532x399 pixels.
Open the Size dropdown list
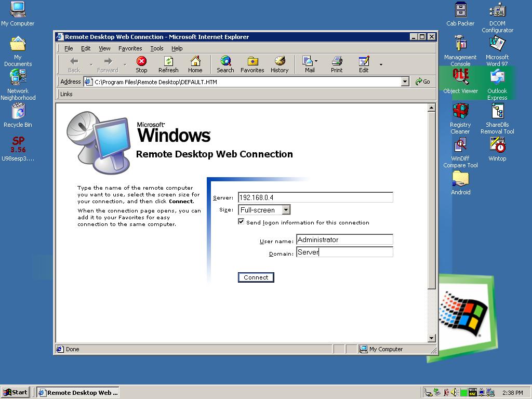tap(286, 210)
